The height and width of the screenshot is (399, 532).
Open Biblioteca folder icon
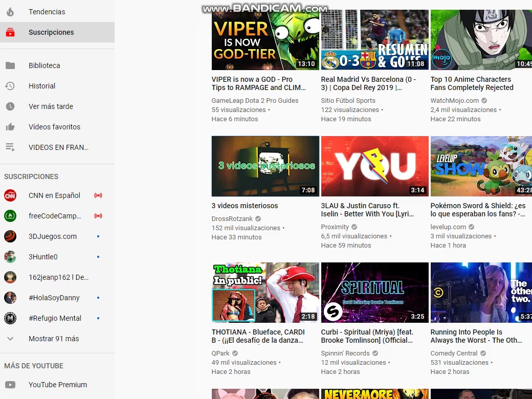pos(10,65)
